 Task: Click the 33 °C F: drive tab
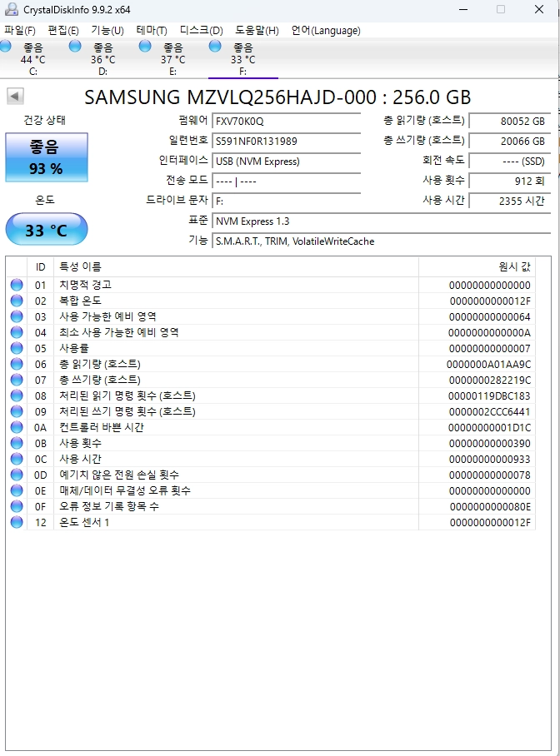[x=242, y=59]
